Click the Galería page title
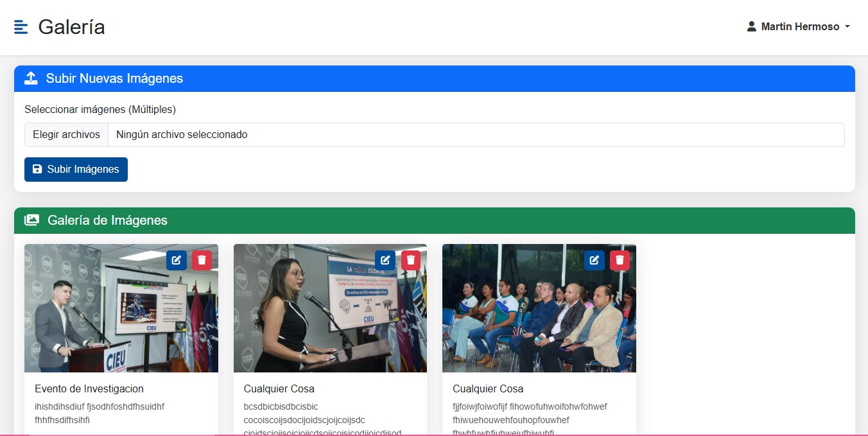The height and width of the screenshot is (436, 868). (x=71, y=27)
